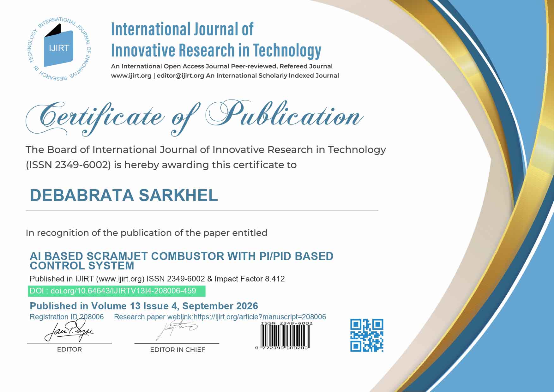Click the journal title heading
Screen dimensions: 554x392
216,40
